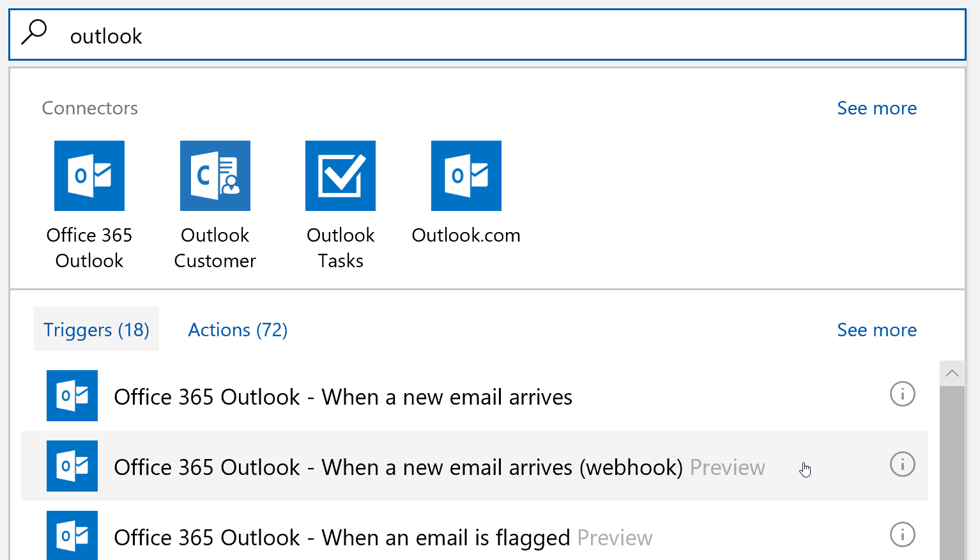Click the Outlook icon beside the first trigger
Screen dimensions: 980x560
pos(72,396)
